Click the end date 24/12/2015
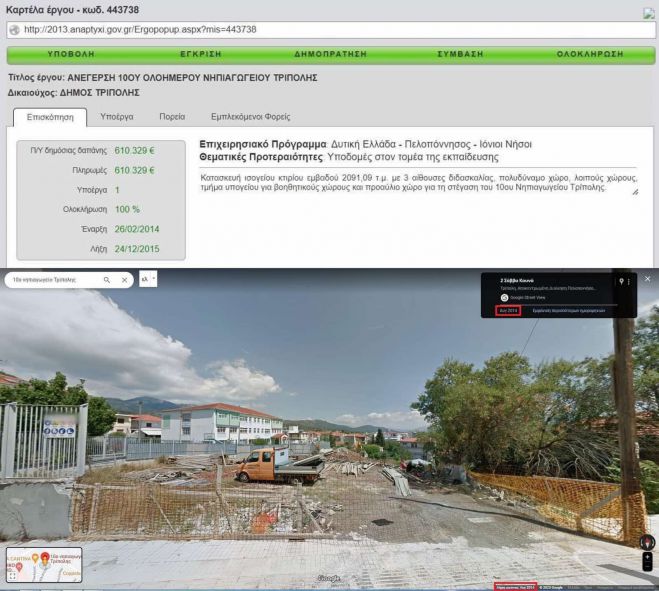 point(137,249)
